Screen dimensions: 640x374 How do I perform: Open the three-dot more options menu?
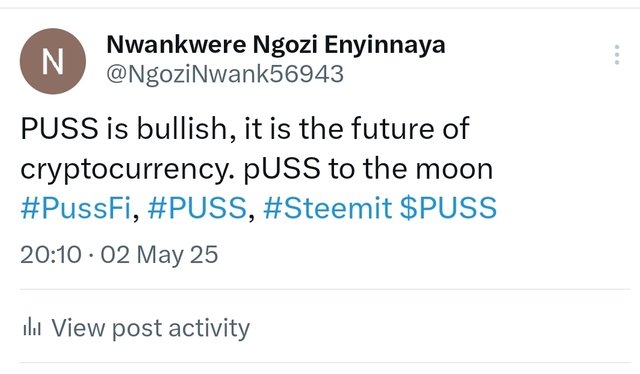pyautogui.click(x=617, y=55)
